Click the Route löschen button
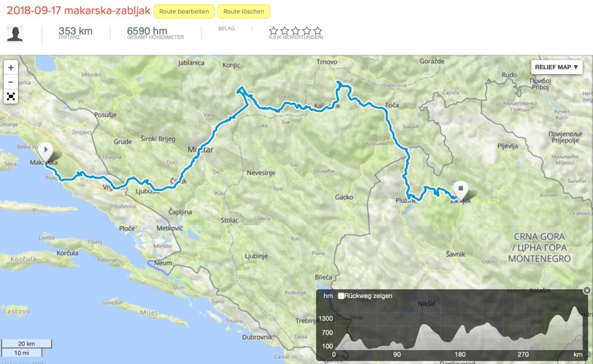The width and height of the screenshot is (593, 364). click(x=244, y=11)
